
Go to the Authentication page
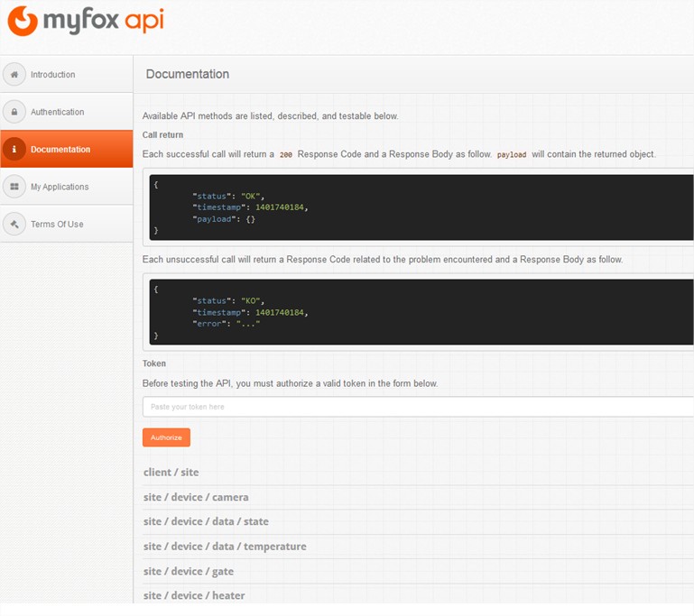(67, 112)
